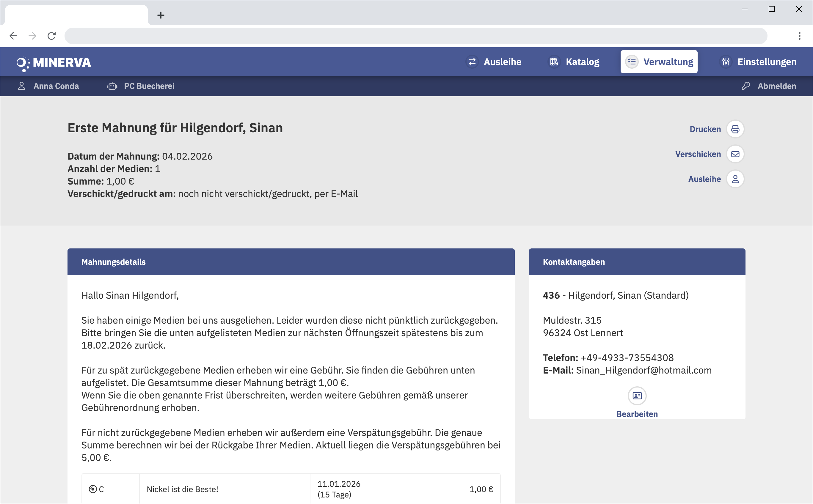
Task: Click the person icon next to Ausleihe
Action: (x=735, y=179)
